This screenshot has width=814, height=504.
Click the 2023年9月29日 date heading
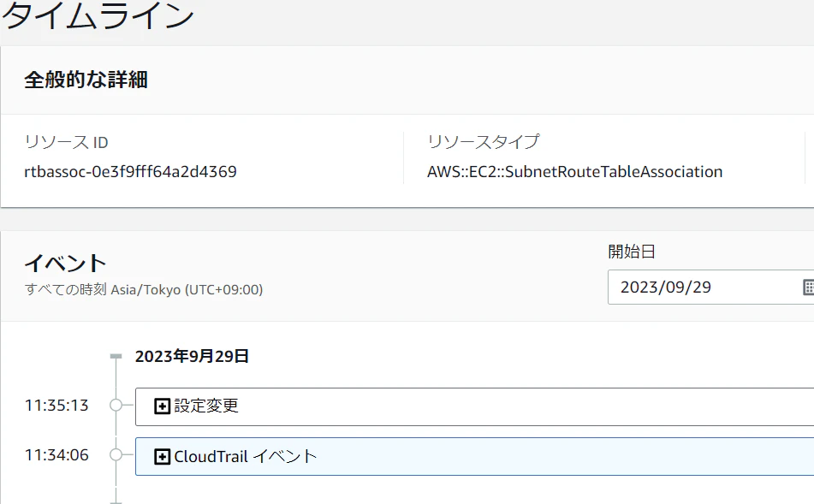192,356
